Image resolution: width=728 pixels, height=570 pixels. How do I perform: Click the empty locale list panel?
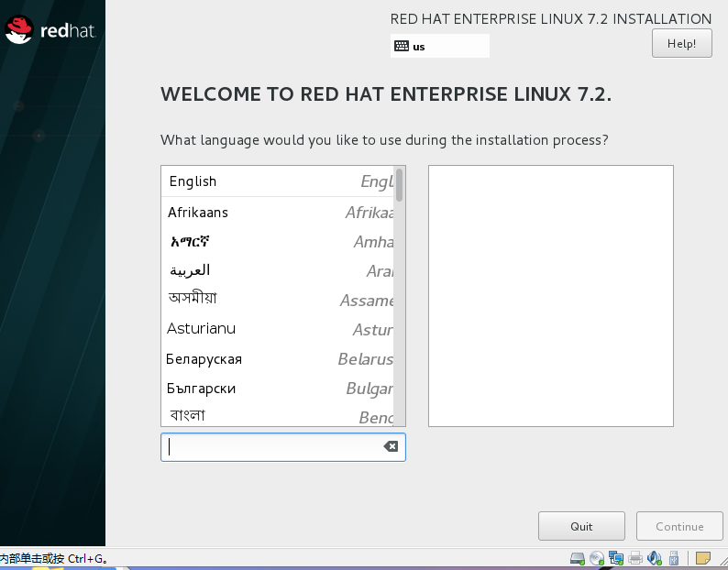coord(551,296)
